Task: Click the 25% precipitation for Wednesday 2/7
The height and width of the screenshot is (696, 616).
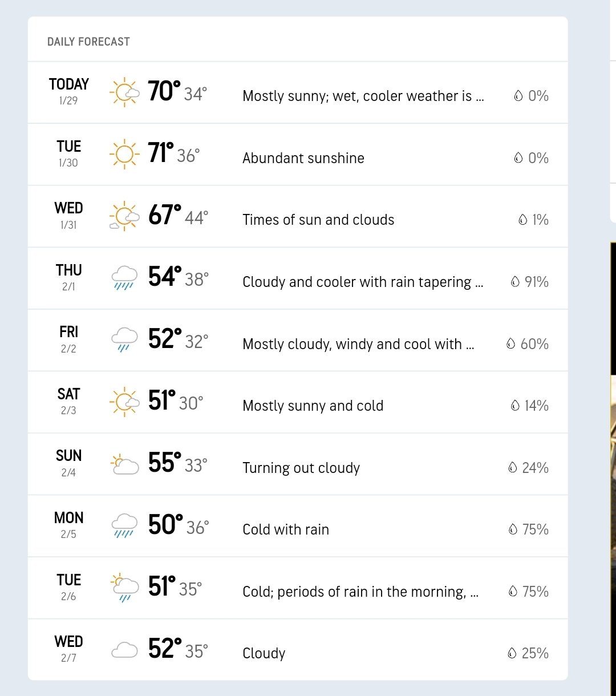Action: coord(535,653)
